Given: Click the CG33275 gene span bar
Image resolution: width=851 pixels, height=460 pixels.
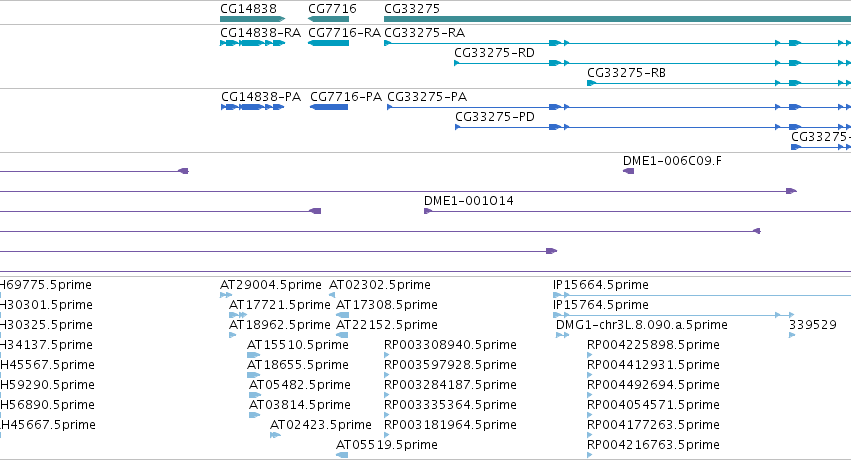Looking at the screenshot, I should [x=617, y=19].
